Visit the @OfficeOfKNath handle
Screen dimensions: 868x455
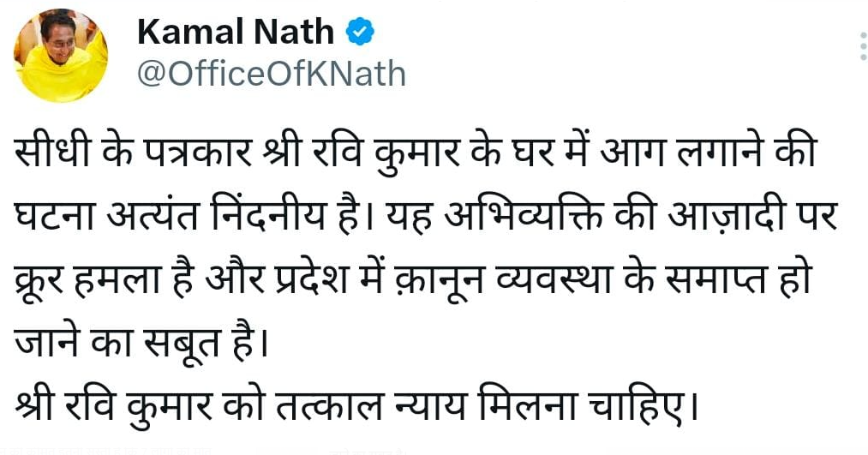(x=272, y=74)
